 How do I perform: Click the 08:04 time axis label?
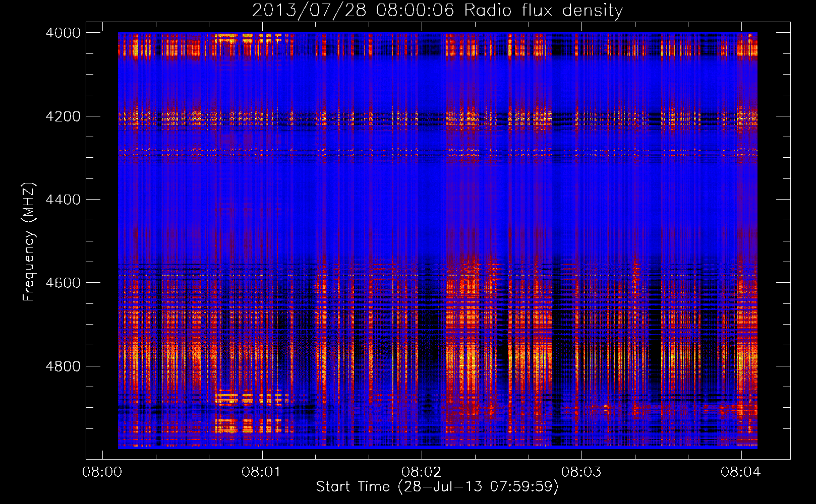tap(741, 472)
